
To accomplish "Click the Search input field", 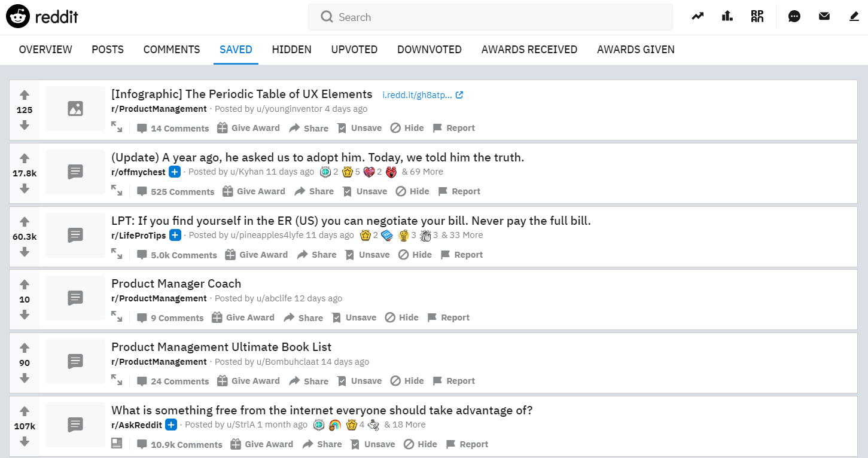I will click(491, 17).
